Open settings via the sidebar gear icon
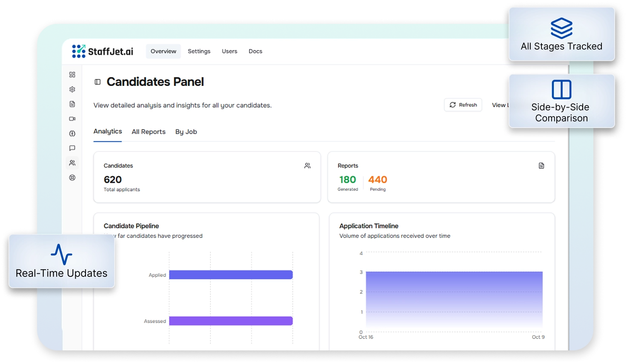Screen dimensions: 627x364 click(x=72, y=89)
